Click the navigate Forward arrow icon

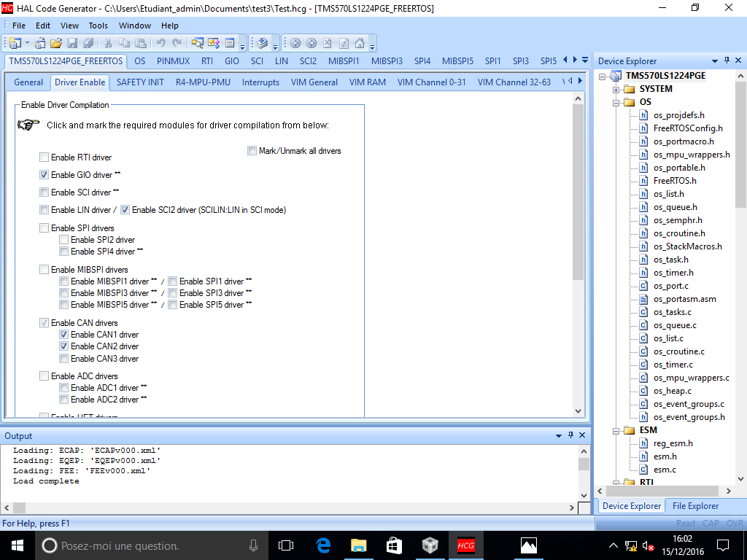pyautogui.click(x=311, y=43)
